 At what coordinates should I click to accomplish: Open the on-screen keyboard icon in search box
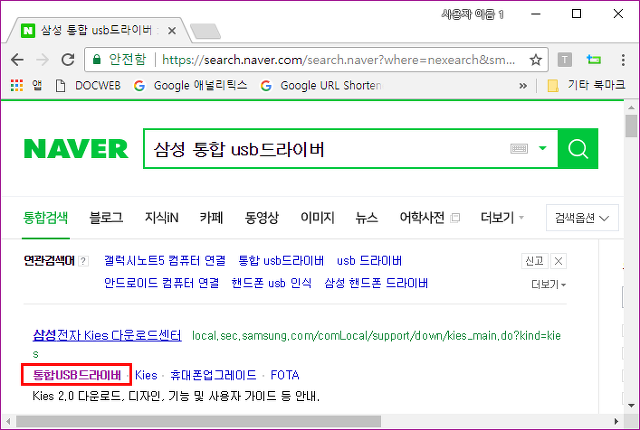[x=519, y=149]
